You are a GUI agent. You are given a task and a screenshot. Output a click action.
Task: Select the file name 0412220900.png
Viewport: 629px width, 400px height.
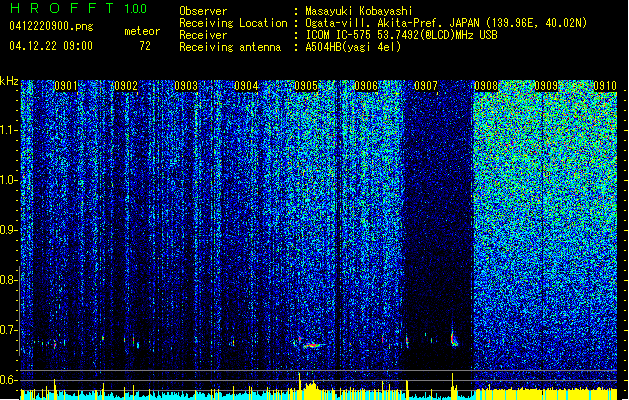(51, 27)
